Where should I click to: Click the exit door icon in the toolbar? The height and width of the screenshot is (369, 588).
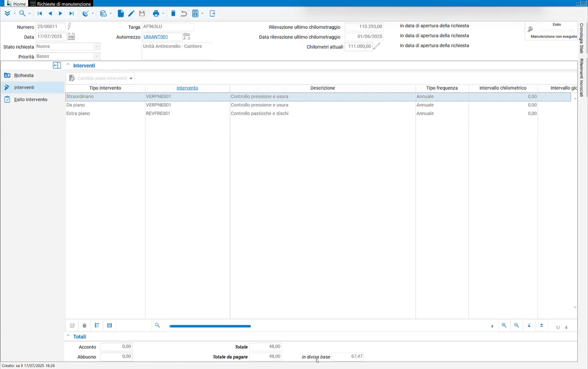[212, 13]
